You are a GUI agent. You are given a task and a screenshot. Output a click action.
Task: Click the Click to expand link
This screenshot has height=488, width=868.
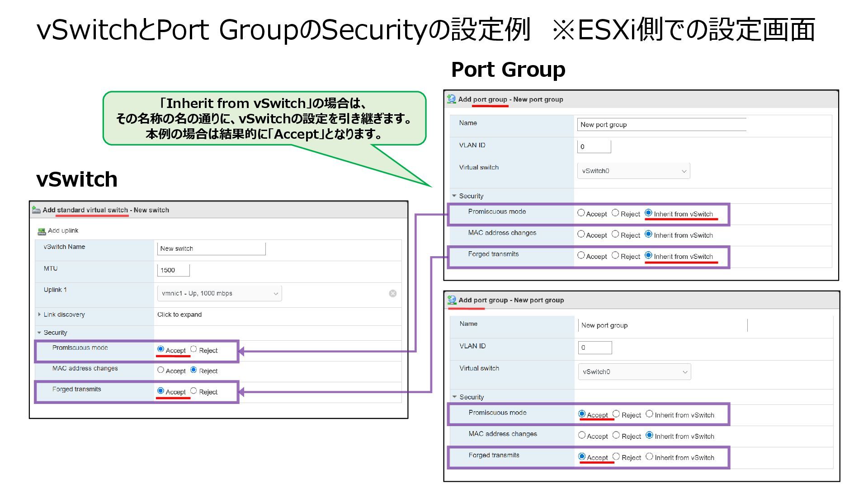179,314
